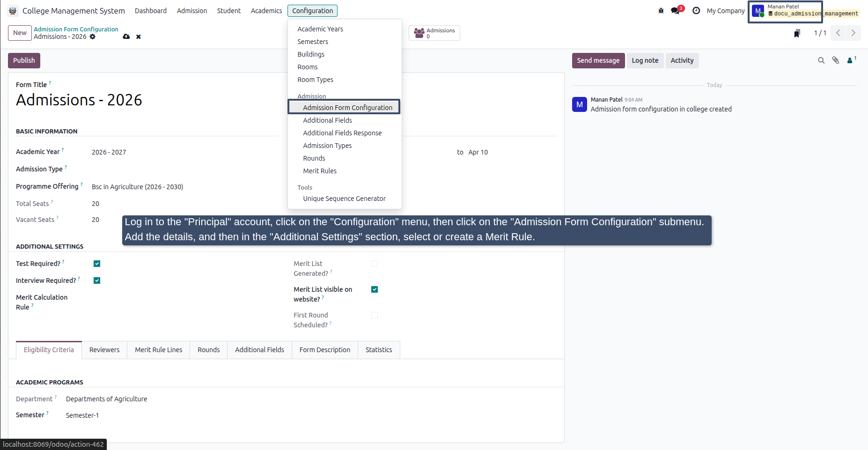The width and height of the screenshot is (868, 450).
Task: Click the bookmark icon near pager
Action: [x=797, y=33]
